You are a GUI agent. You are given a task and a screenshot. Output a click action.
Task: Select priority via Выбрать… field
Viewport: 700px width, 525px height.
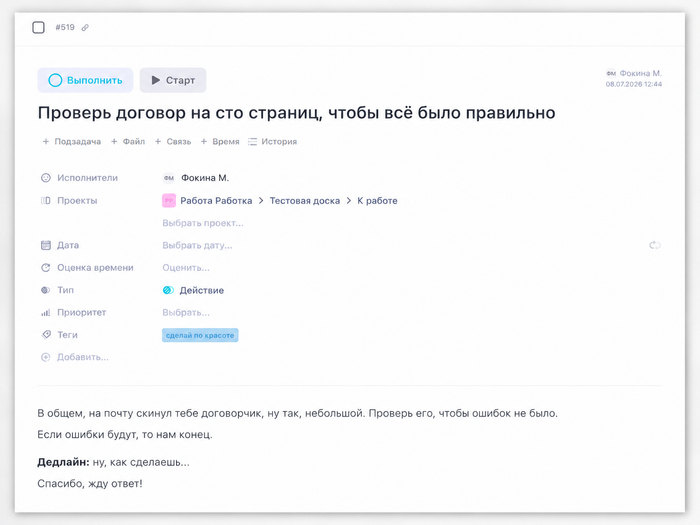coord(186,312)
